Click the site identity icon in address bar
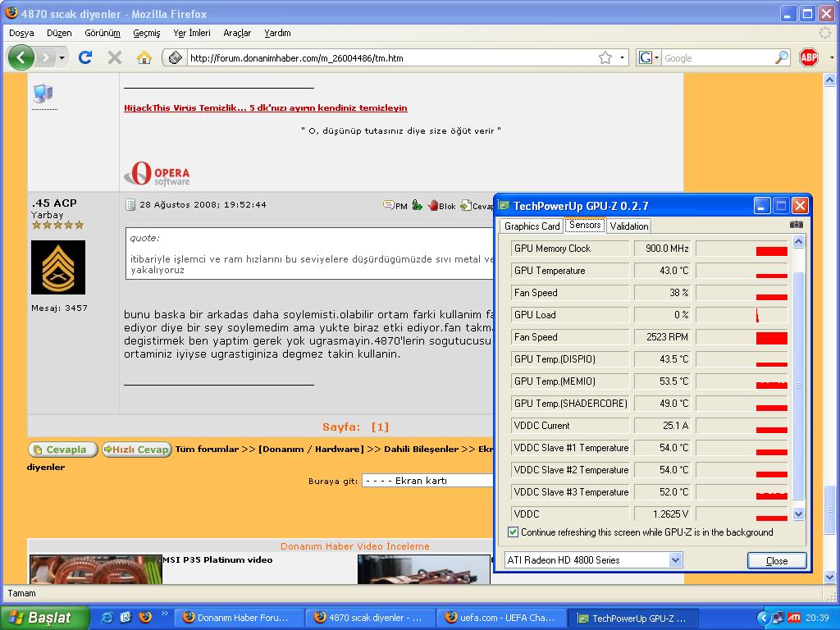This screenshot has height=630, width=840. tap(175, 57)
